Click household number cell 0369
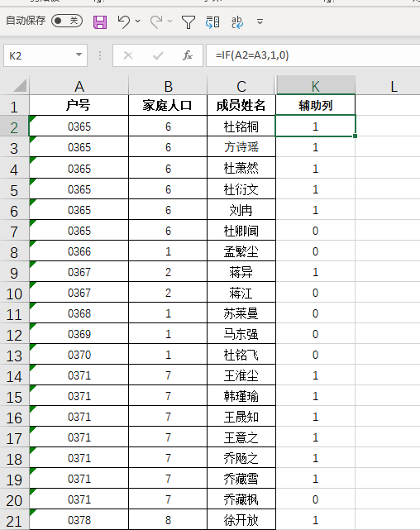 (79, 334)
